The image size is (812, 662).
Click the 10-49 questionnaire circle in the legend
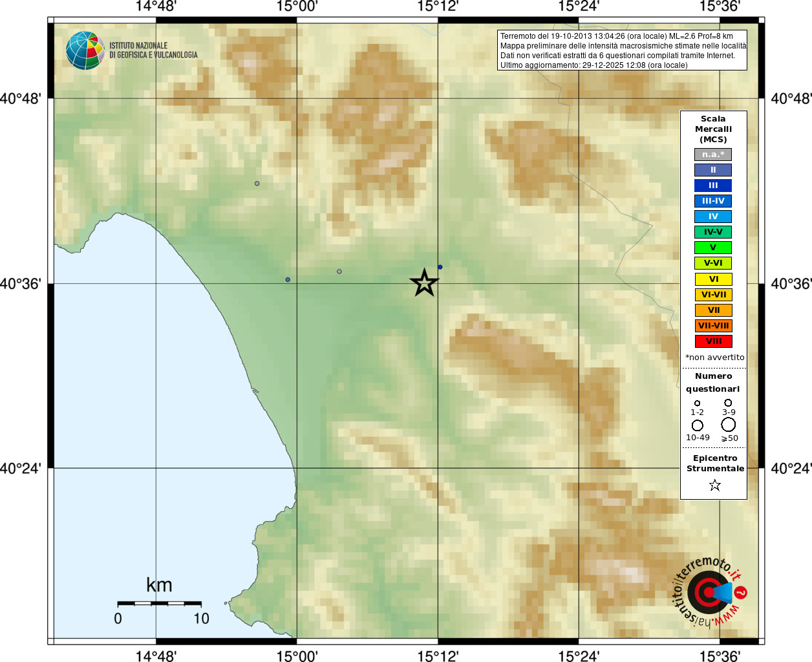tap(698, 425)
